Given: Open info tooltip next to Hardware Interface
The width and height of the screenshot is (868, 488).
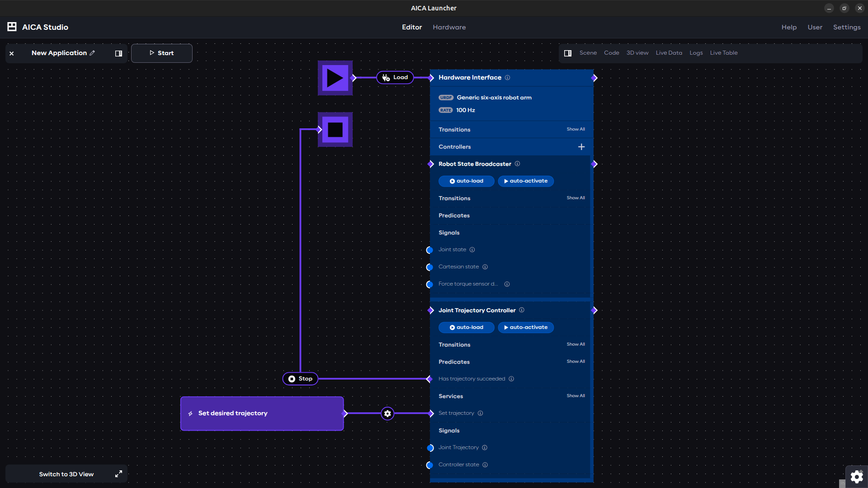Looking at the screenshot, I should coord(507,77).
